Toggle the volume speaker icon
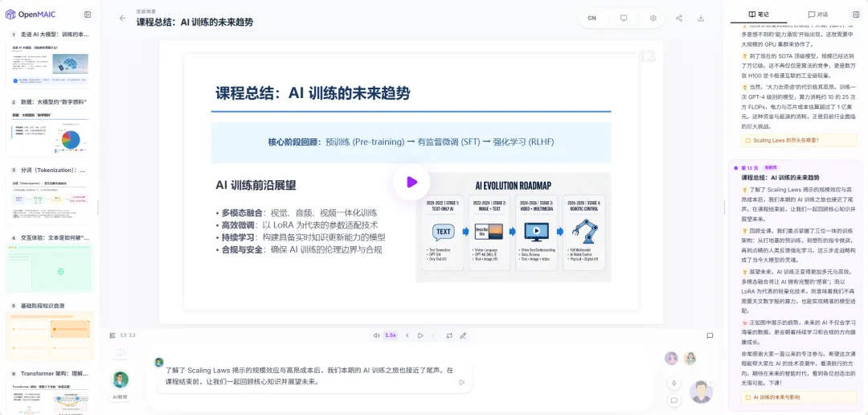 point(376,335)
